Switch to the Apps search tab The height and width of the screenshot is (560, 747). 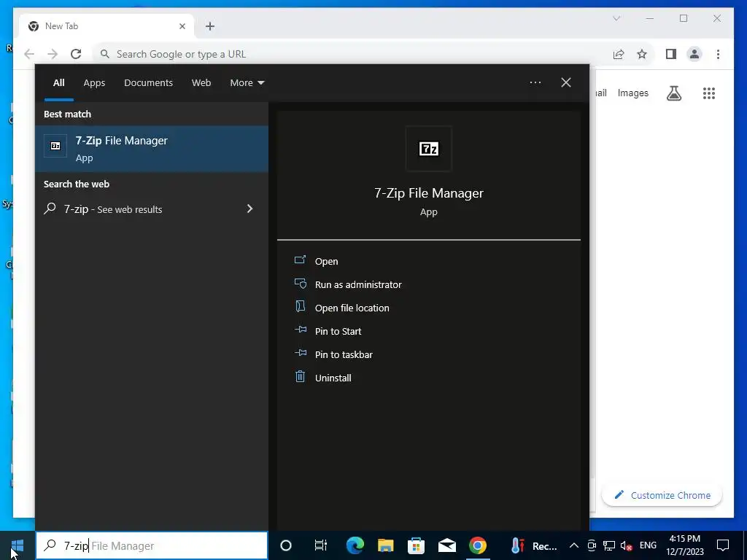click(94, 83)
